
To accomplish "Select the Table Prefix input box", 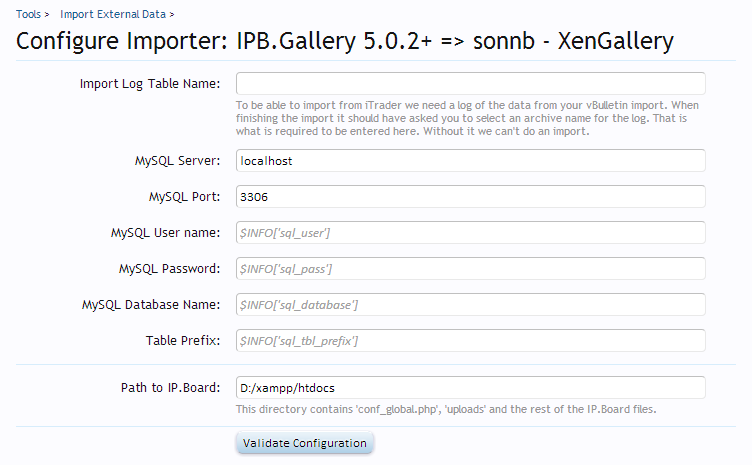I will [x=470, y=341].
